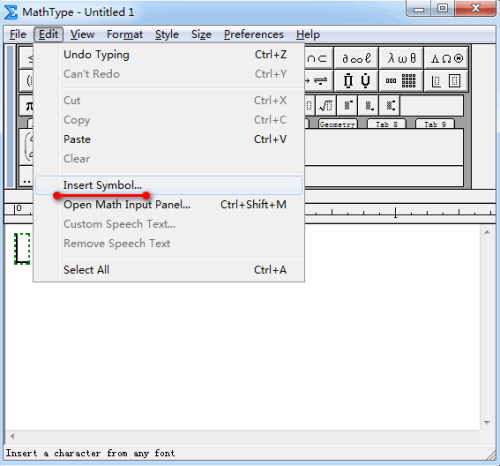The image size is (500, 466).
Task: Open the arrow symbols palette
Action: click(x=318, y=81)
